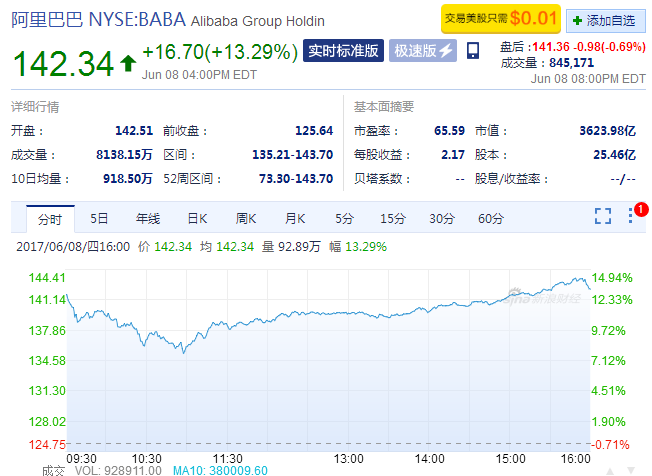Click previous close value 125.64
Image resolution: width=652 pixels, height=476 pixels.
click(314, 131)
